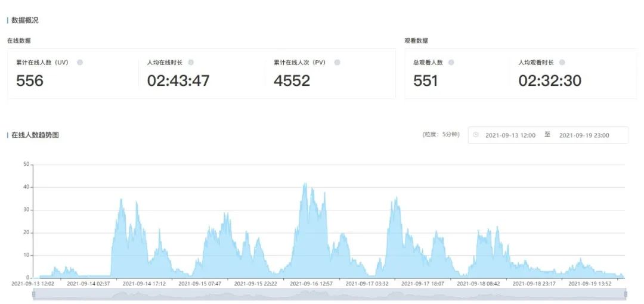Click info icon beside 人均在线时长
Image resolution: width=644 pixels, height=304 pixels.
click(191, 62)
